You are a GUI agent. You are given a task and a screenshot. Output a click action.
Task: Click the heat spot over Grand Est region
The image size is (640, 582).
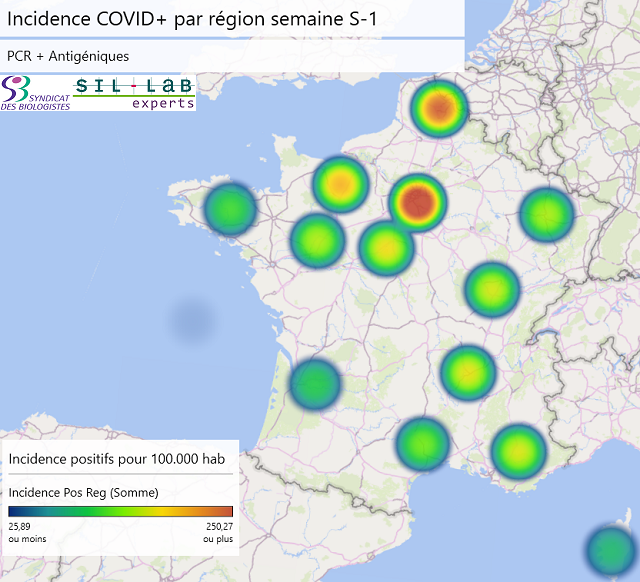[x=547, y=214]
